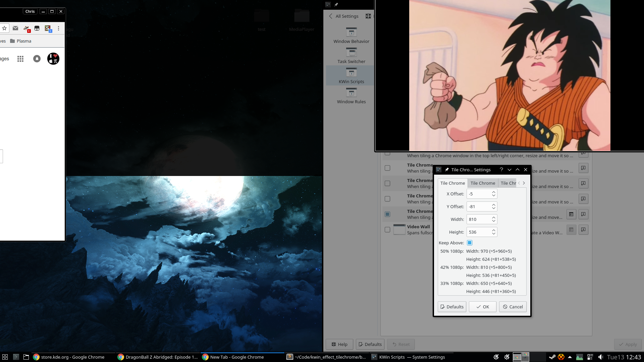
Task: Uncheck the enabled Tile Chrome script checkbox
Action: (387, 214)
